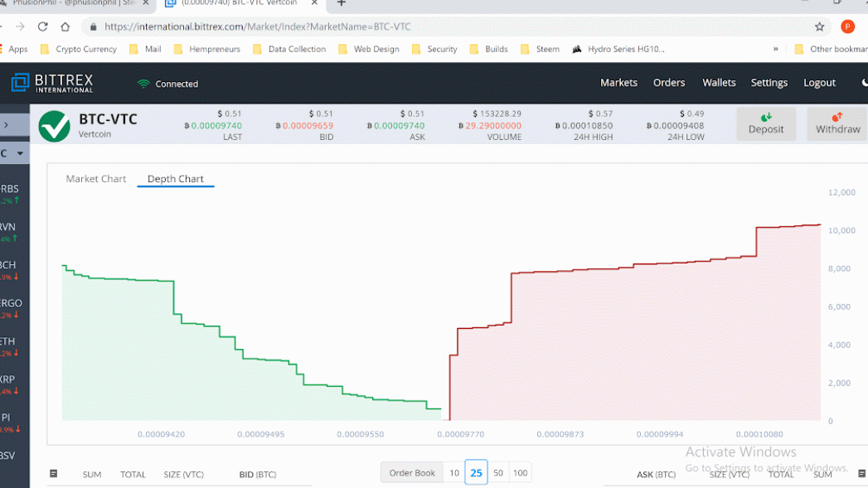
Task: Open the Data Collection bookmark folder
Action: point(289,49)
